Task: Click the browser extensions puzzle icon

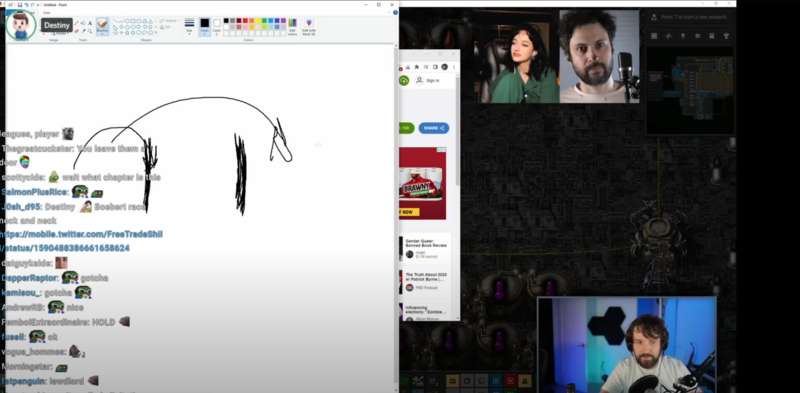Action: (x=417, y=67)
